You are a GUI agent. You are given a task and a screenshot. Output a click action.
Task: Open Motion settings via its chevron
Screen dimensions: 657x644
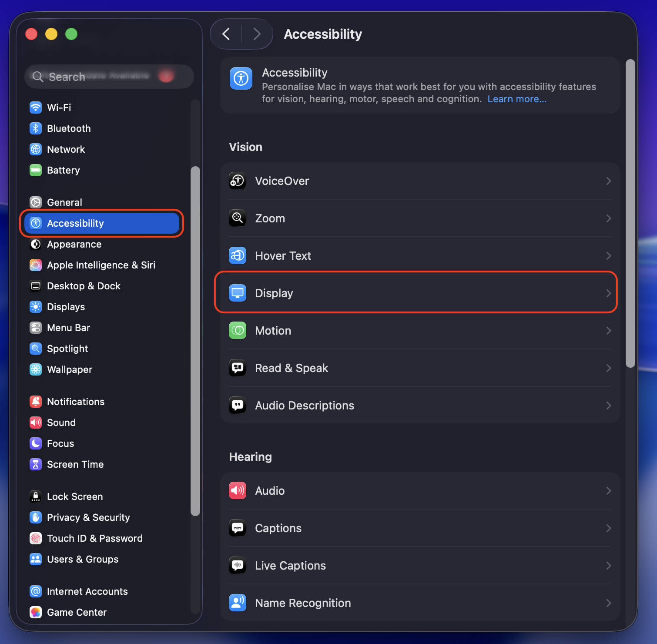(x=609, y=330)
